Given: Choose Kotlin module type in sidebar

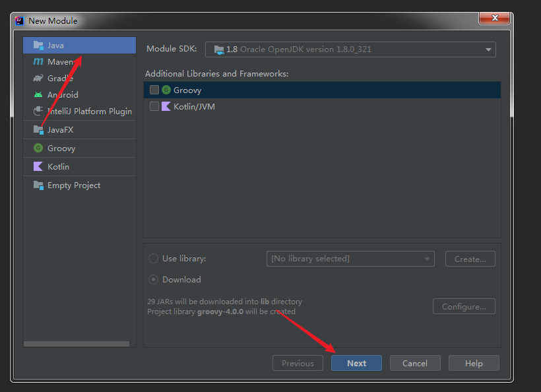Looking at the screenshot, I should (x=79, y=167).
